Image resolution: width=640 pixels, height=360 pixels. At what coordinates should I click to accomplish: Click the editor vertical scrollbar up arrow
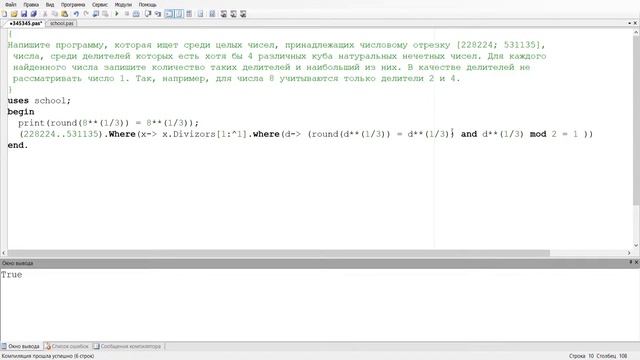click(636, 32)
